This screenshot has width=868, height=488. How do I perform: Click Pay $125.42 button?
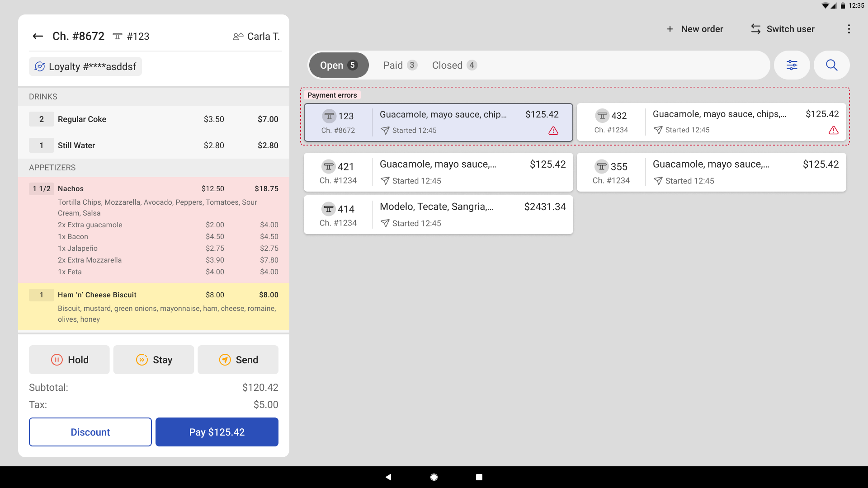click(217, 432)
